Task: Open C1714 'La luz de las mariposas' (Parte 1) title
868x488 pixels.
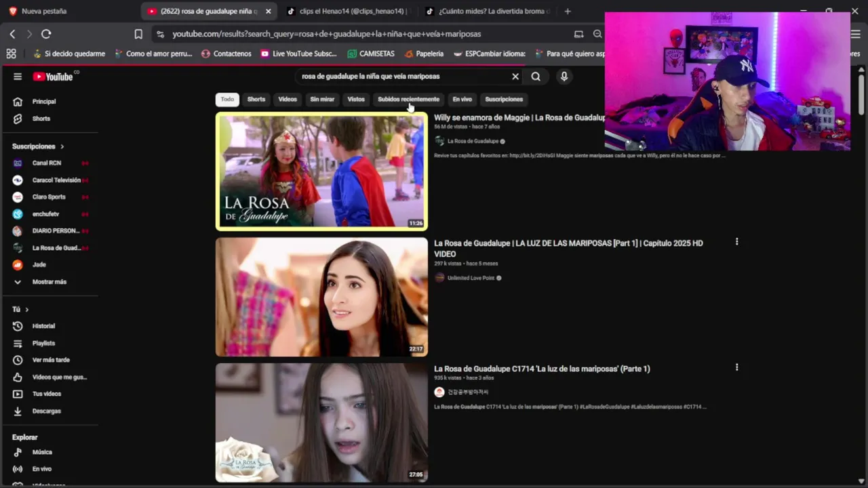Action: [x=542, y=369]
